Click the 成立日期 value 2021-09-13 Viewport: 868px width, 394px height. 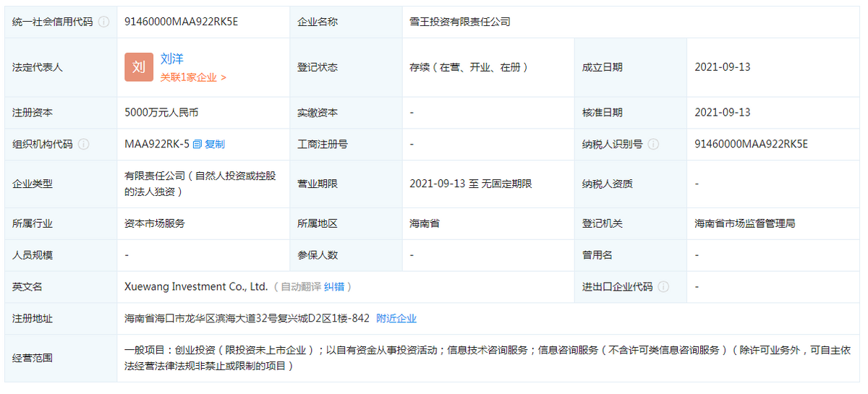[723, 67]
